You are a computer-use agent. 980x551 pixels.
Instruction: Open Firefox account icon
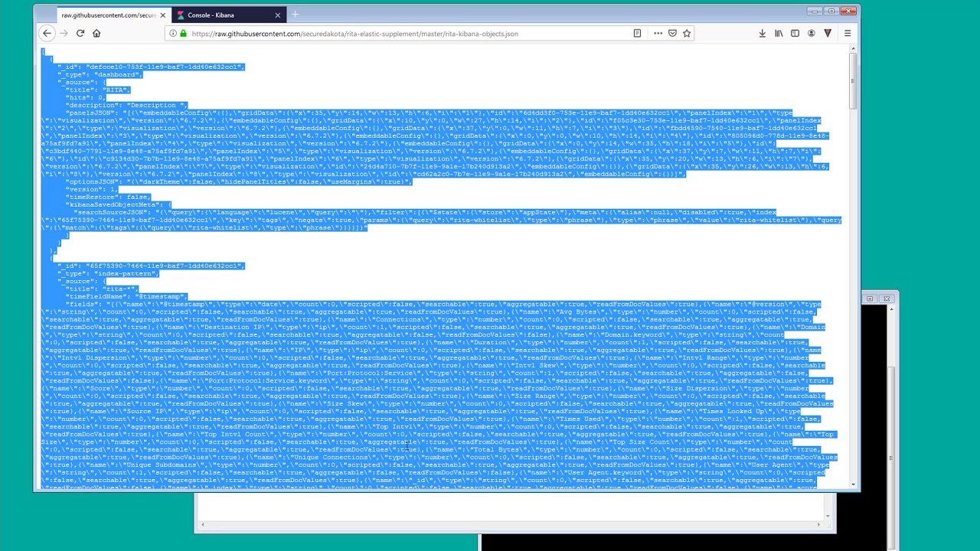[x=812, y=33]
